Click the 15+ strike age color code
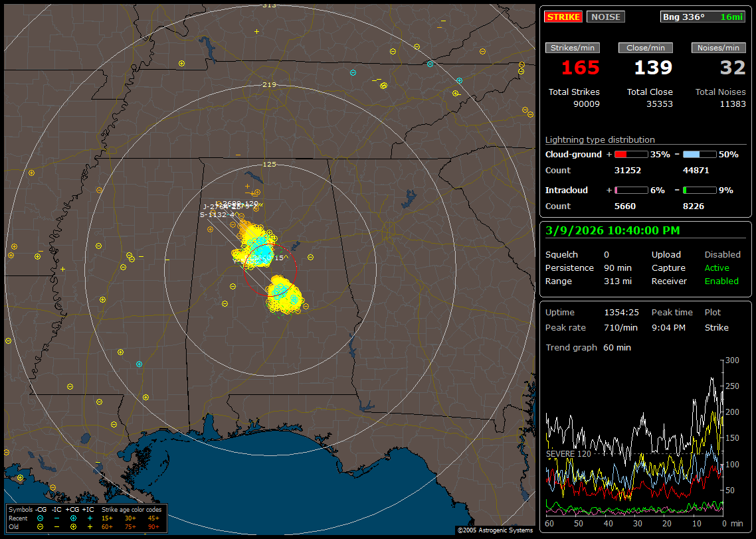The height and width of the screenshot is (539, 756). (x=107, y=518)
